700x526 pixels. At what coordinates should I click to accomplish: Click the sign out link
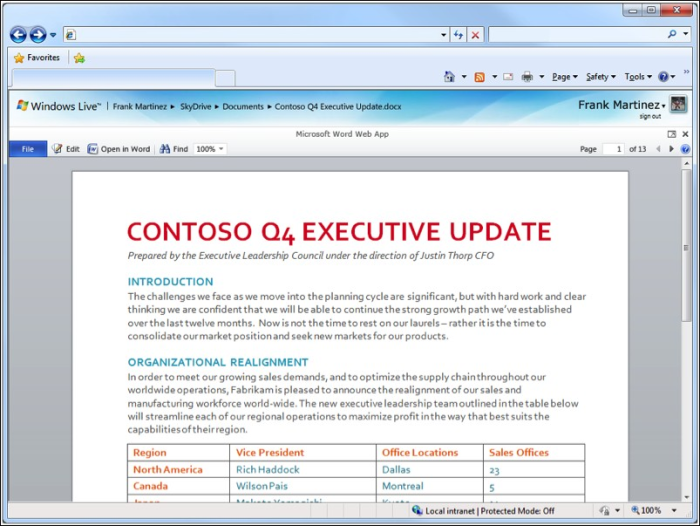[650, 117]
